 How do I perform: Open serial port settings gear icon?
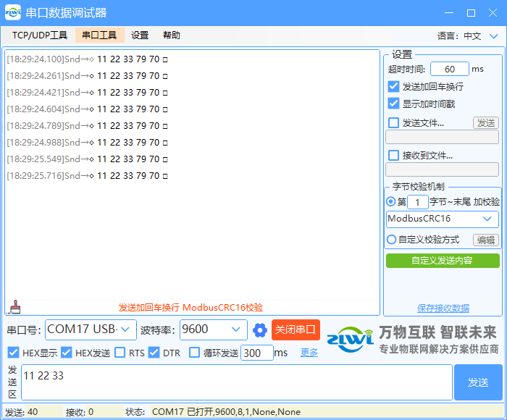(259, 330)
